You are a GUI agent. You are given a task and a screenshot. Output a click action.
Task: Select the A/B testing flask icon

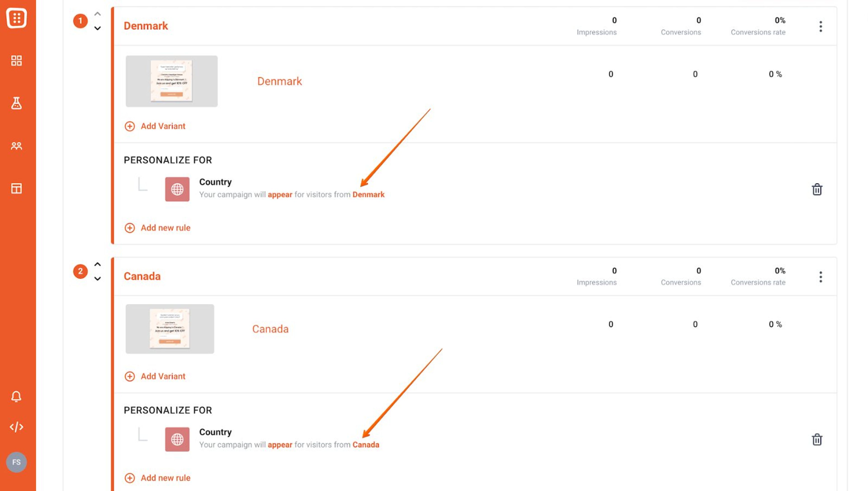(17, 103)
